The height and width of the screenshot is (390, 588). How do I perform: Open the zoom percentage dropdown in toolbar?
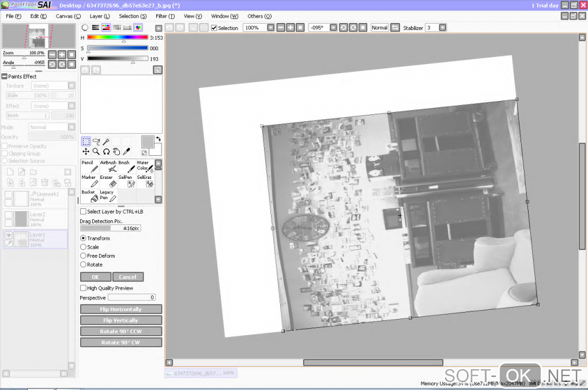(x=270, y=28)
